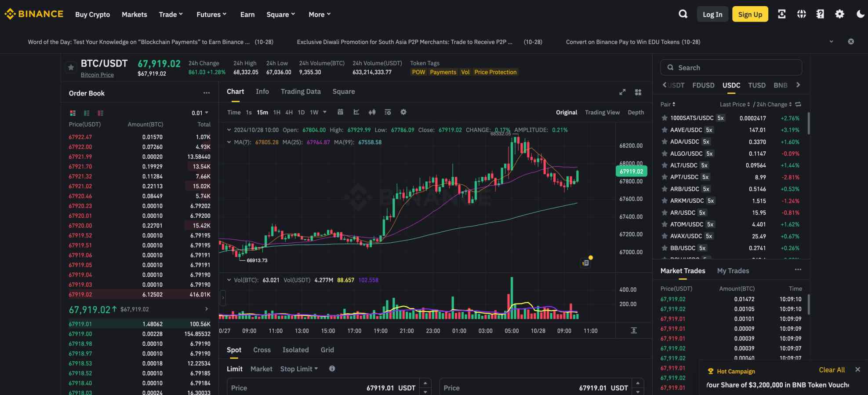Click the Price Protection tag
Viewport: 868px width, 395px height.
coord(495,72)
